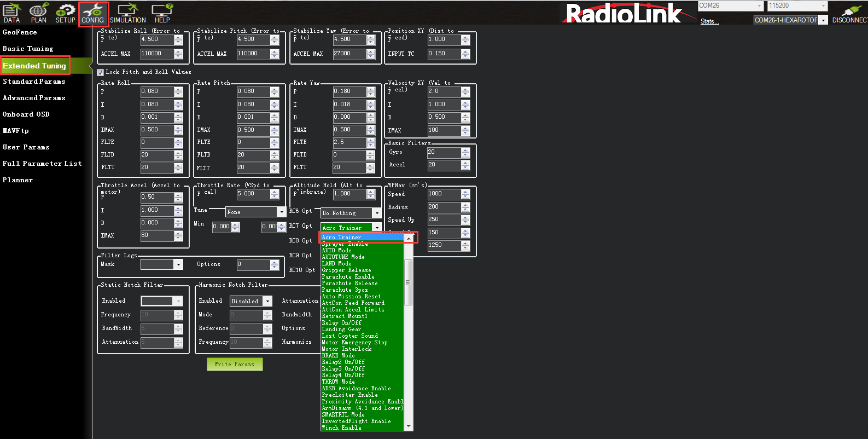
Task: Open the Stats... link
Action: pyautogui.click(x=709, y=21)
